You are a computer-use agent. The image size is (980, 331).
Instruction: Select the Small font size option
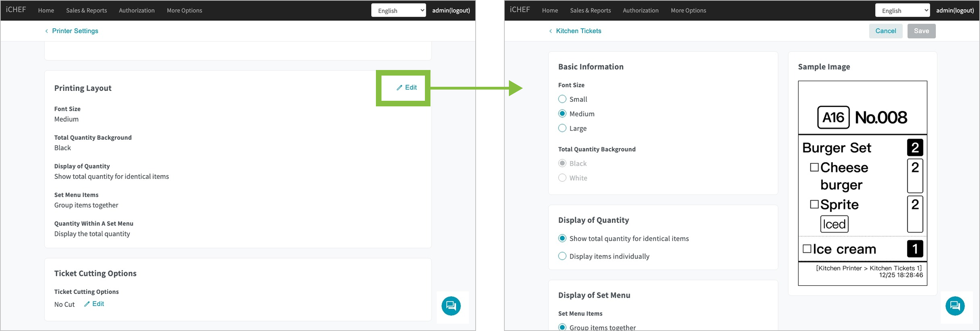pos(562,99)
